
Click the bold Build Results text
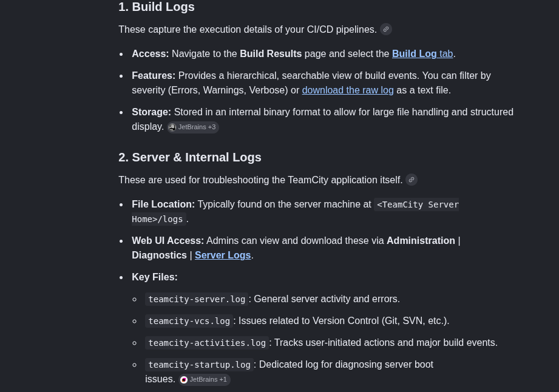click(x=271, y=54)
